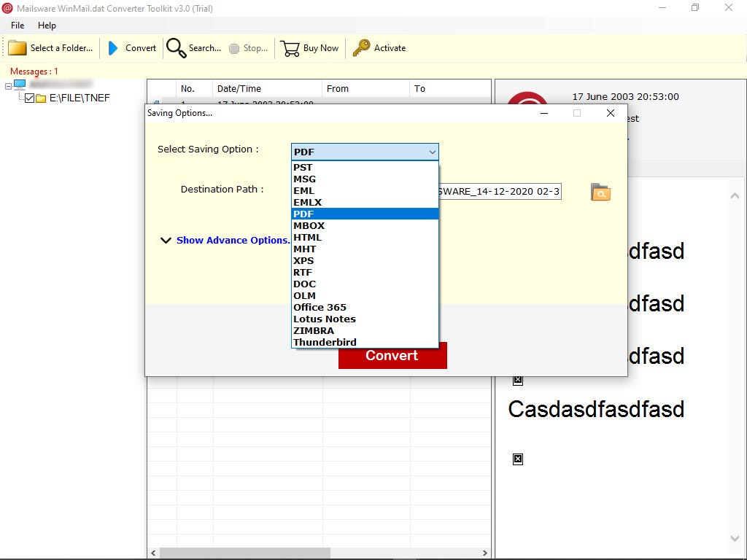Click horizontal scrollbar left arrow in message list
Viewport: 747px width, 560px height.
pos(153,553)
